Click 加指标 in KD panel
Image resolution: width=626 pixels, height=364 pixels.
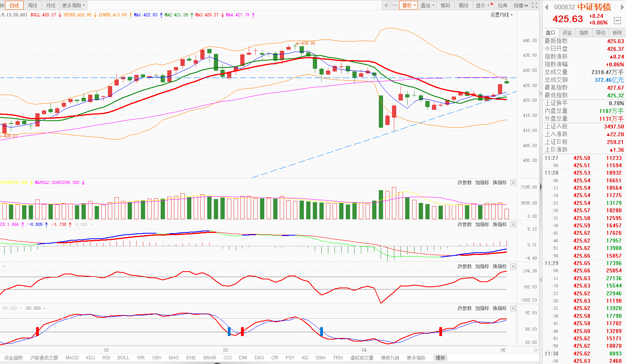pyautogui.click(x=482, y=308)
